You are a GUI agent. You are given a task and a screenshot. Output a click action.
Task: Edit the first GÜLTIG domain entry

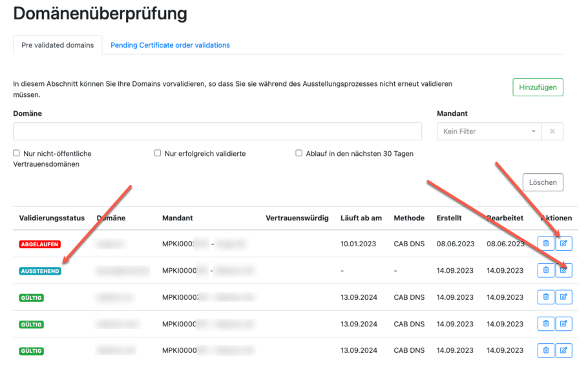(564, 297)
